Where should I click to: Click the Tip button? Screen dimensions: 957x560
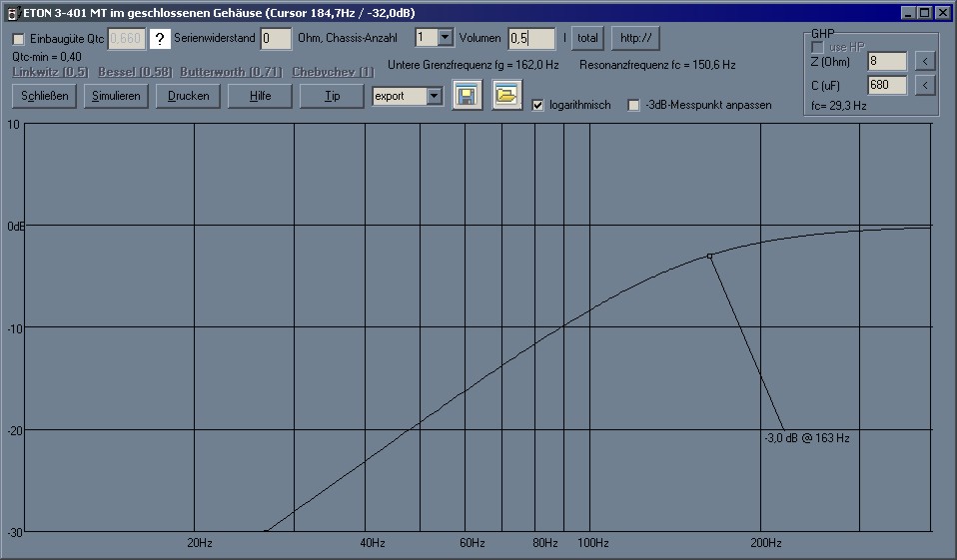pos(332,96)
